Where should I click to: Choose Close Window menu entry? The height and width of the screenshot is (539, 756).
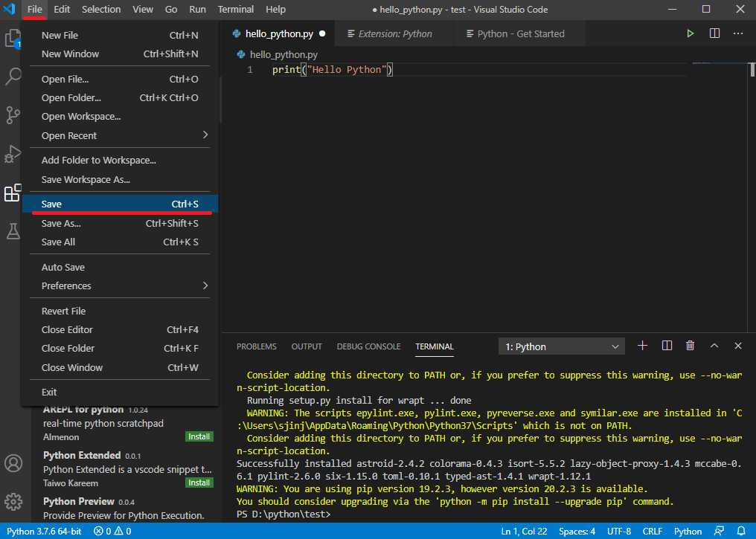[x=120, y=367]
